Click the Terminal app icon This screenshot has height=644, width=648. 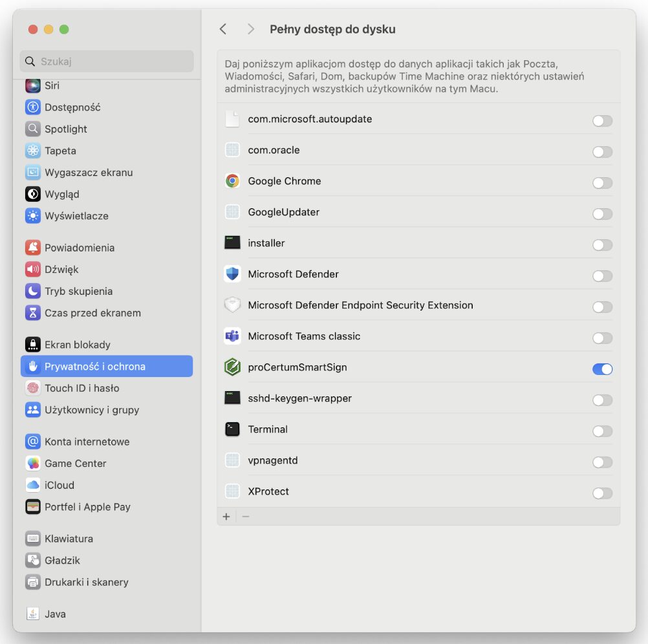232,429
